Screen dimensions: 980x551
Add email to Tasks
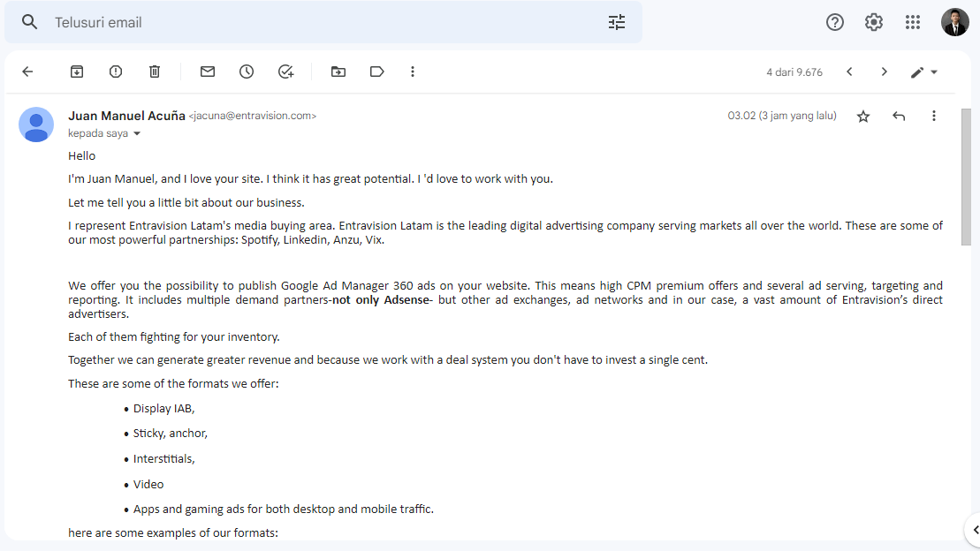(285, 72)
